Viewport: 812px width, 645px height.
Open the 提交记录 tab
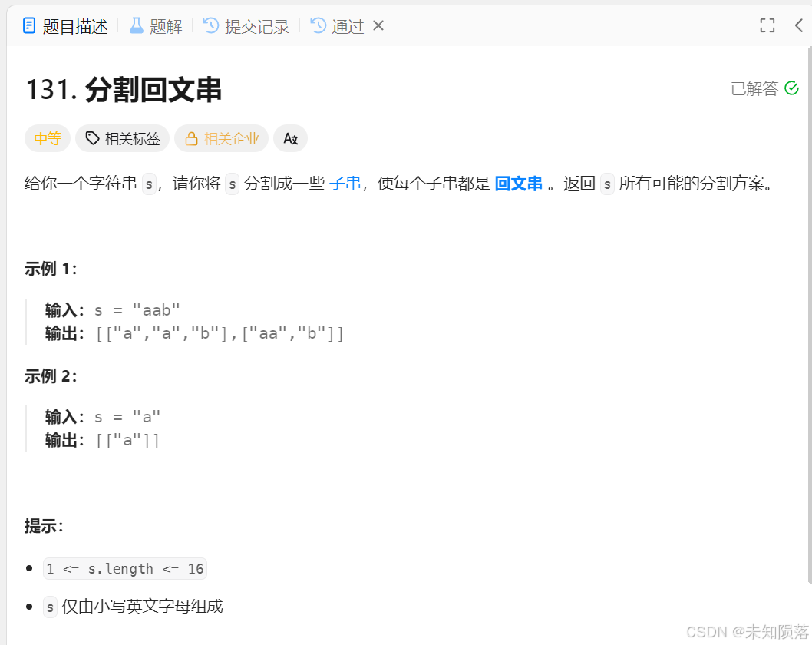coord(246,25)
